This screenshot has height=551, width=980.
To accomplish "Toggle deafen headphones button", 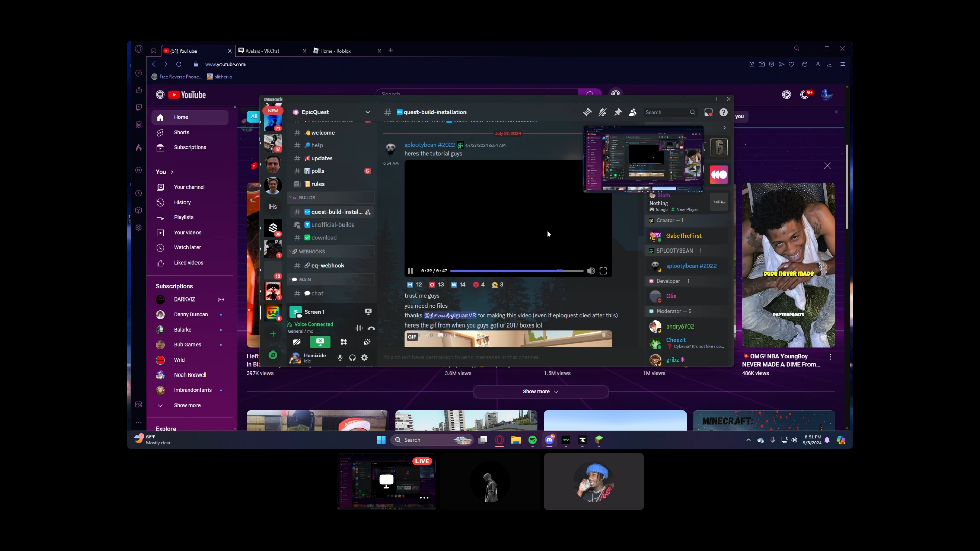I will click(352, 358).
